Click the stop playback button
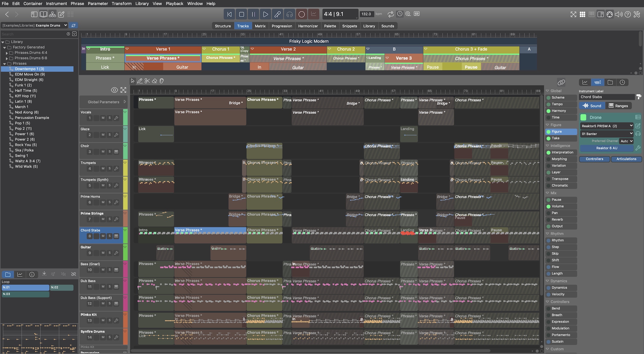Image resolution: width=644 pixels, height=354 pixels. (241, 14)
